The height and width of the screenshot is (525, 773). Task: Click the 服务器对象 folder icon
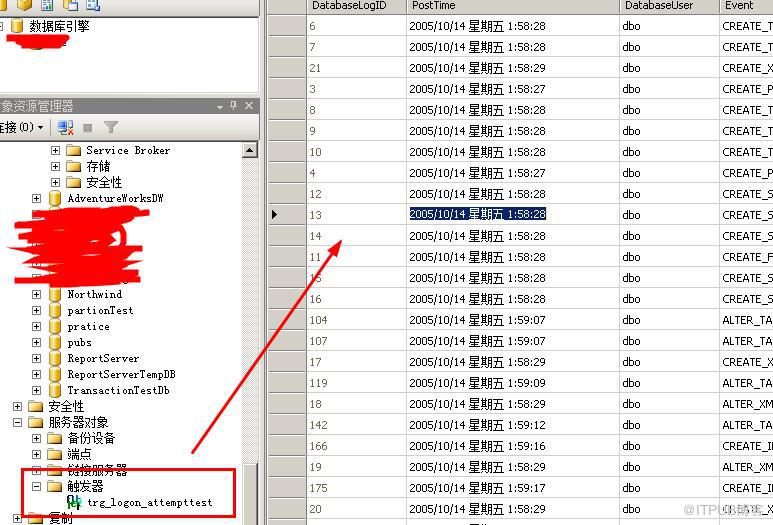36,422
